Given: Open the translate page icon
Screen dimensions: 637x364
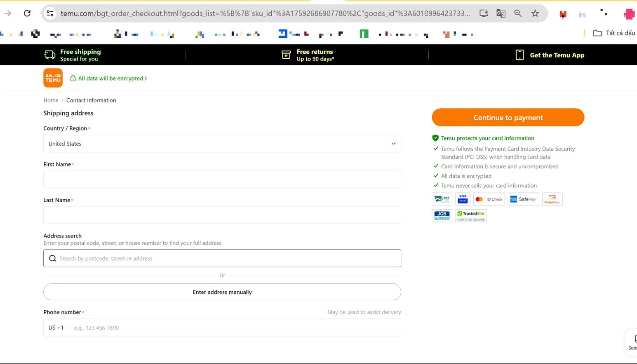Looking at the screenshot, I should pos(501,13).
